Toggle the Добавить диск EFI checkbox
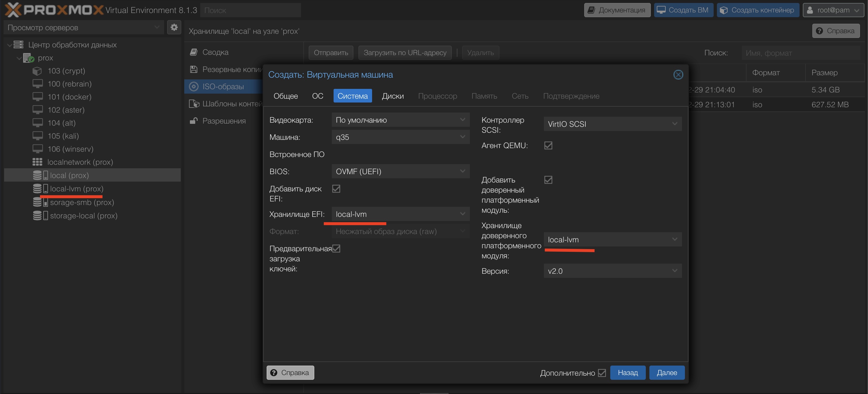 (x=336, y=189)
